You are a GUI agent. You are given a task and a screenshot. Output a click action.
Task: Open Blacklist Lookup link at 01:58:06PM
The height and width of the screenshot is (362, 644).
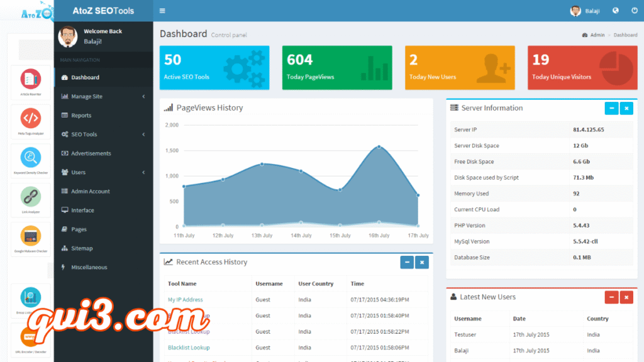[189, 348]
